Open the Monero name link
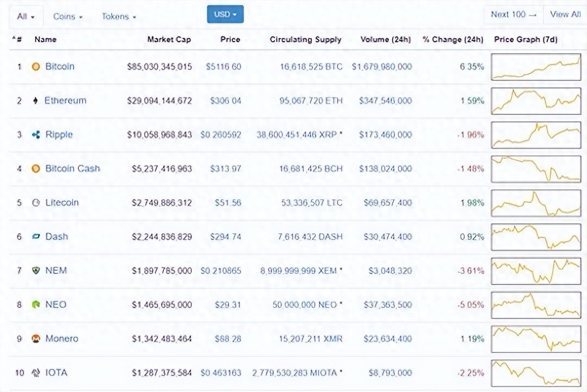587x392 pixels. click(62, 339)
